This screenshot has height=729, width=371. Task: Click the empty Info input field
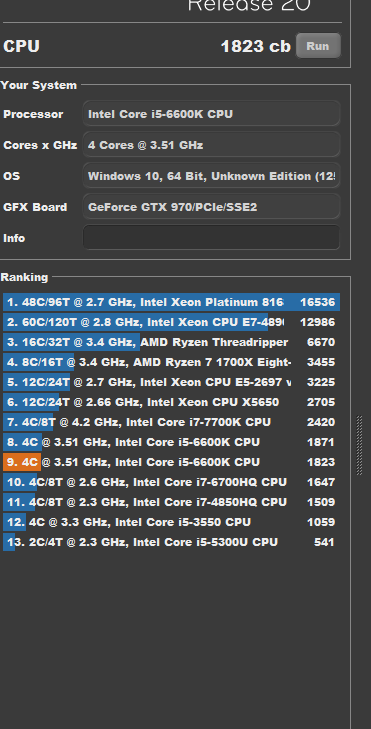point(212,238)
